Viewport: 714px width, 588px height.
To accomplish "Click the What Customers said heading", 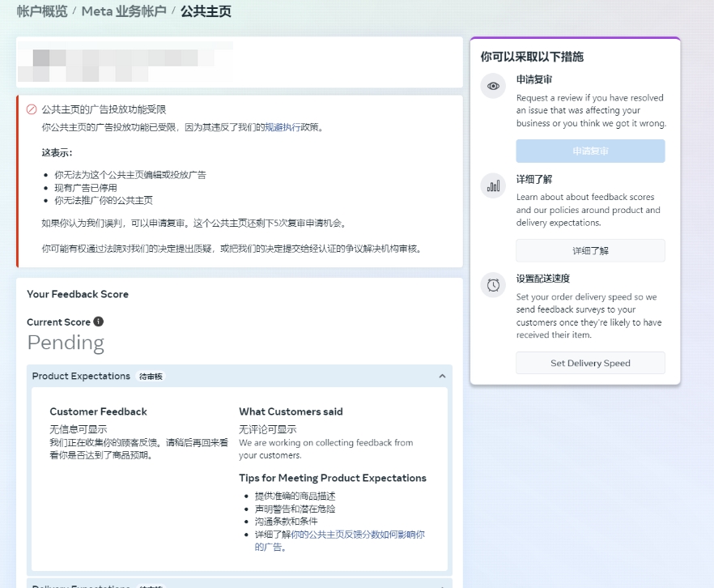I will point(291,411).
